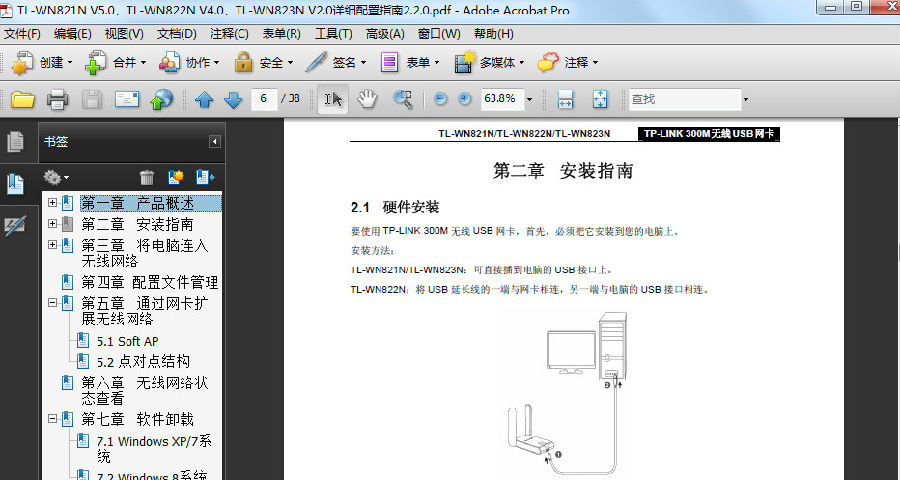Click the zoom out minus button

click(x=440, y=99)
